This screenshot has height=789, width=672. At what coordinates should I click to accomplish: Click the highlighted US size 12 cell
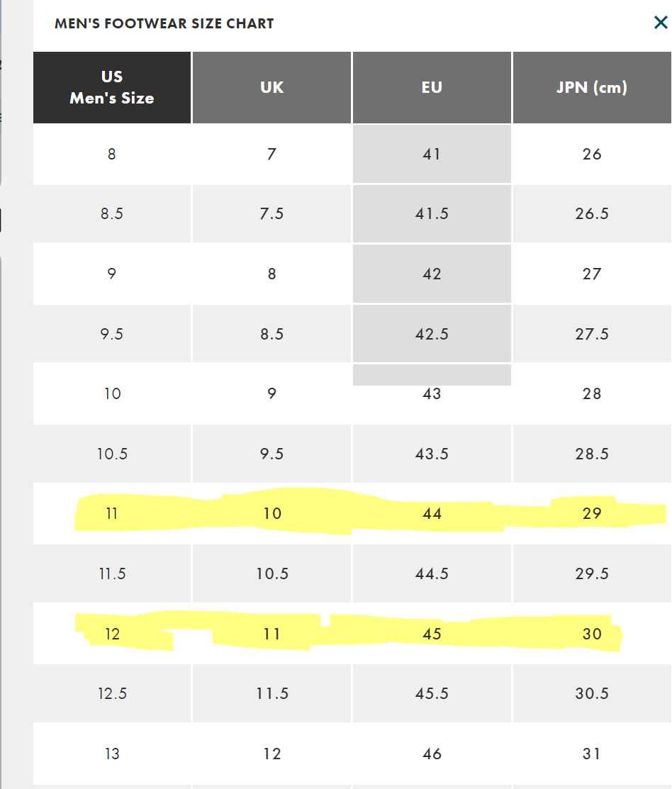coord(112,634)
